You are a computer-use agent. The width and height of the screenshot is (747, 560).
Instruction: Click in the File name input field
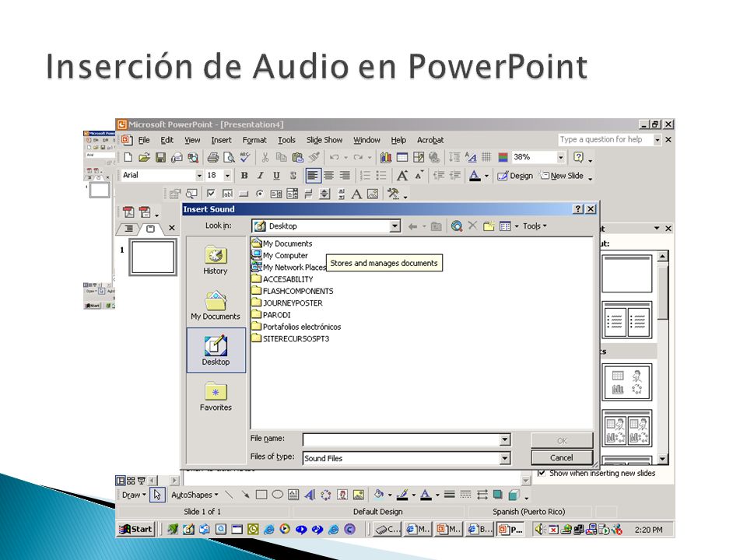402,439
